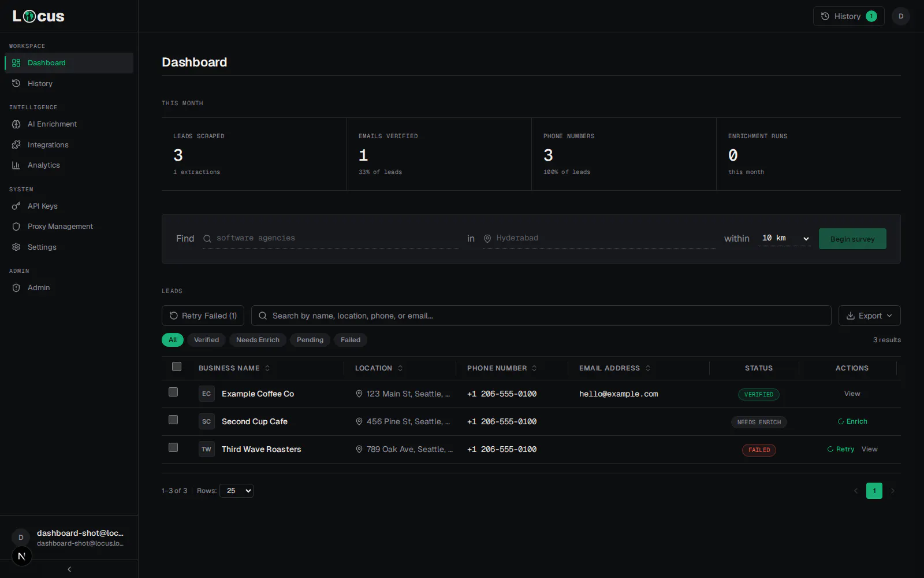
Task: Open Integrations from the sidebar
Action: (x=69, y=145)
